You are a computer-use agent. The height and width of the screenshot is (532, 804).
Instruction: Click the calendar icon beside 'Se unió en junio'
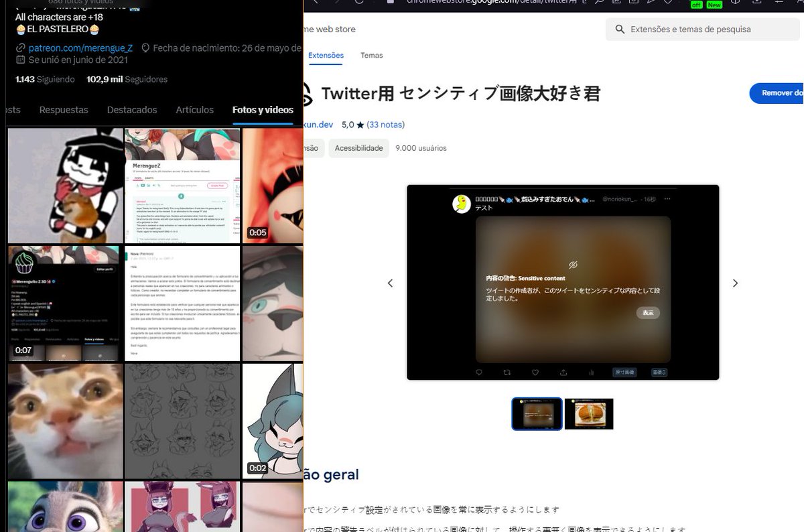click(x=20, y=60)
